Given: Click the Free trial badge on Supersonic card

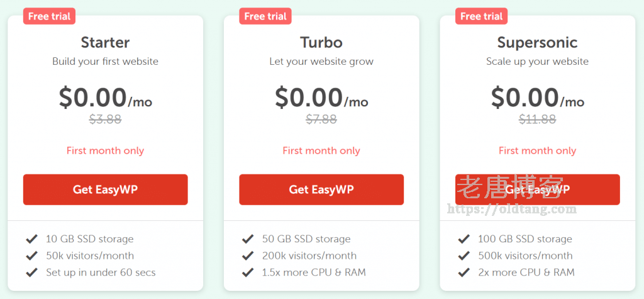Looking at the screenshot, I should click(482, 16).
